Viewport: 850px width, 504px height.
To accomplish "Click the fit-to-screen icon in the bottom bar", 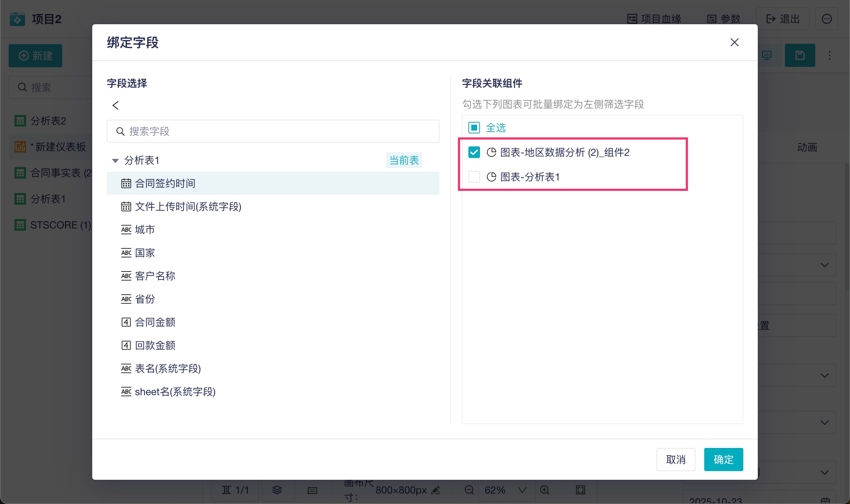I will coord(580,490).
